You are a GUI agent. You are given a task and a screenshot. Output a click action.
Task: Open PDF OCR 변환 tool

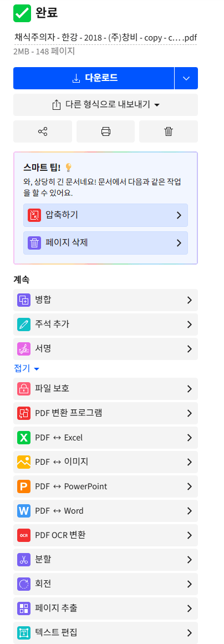pyautogui.click(x=105, y=535)
